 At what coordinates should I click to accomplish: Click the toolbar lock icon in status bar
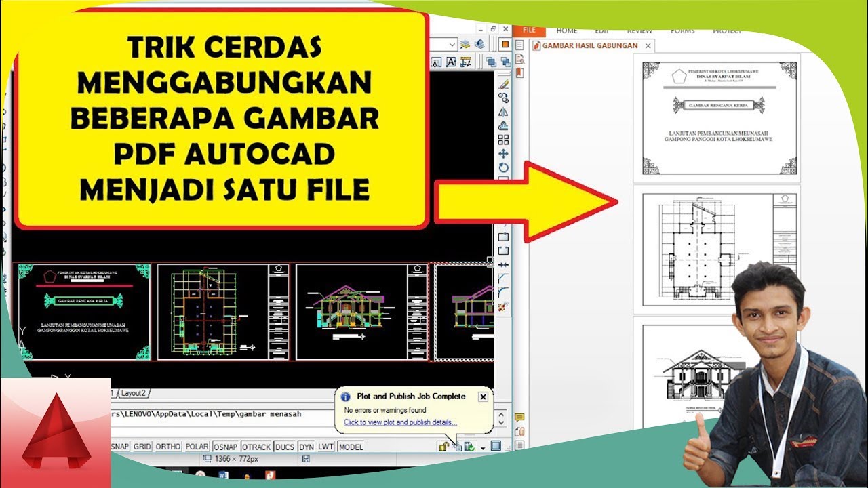click(443, 447)
